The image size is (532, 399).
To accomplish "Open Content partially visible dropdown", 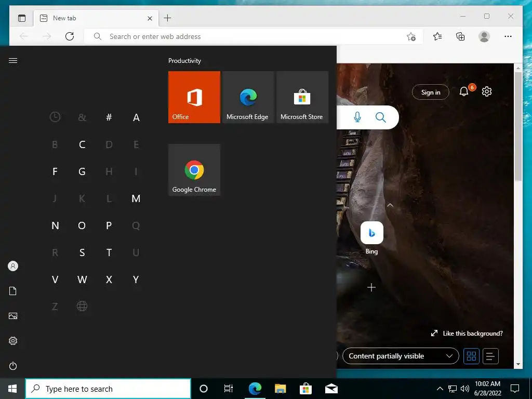I will (401, 356).
